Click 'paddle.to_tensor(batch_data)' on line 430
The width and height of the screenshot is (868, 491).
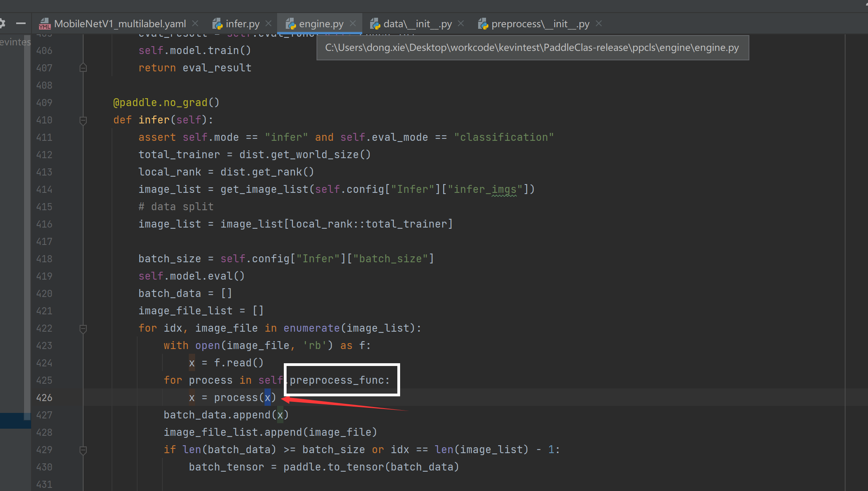(x=371, y=467)
